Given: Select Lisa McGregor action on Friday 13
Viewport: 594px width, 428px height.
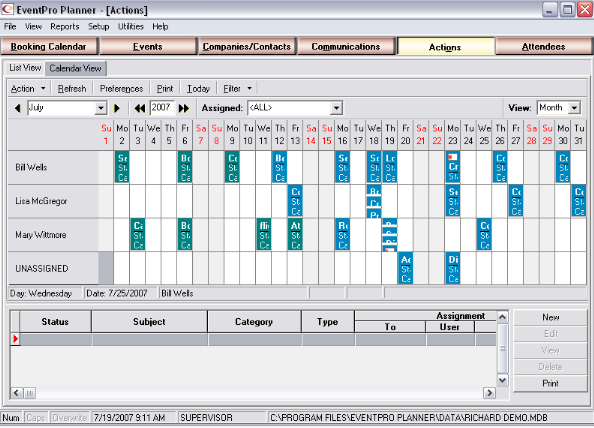Looking at the screenshot, I should (x=295, y=201).
